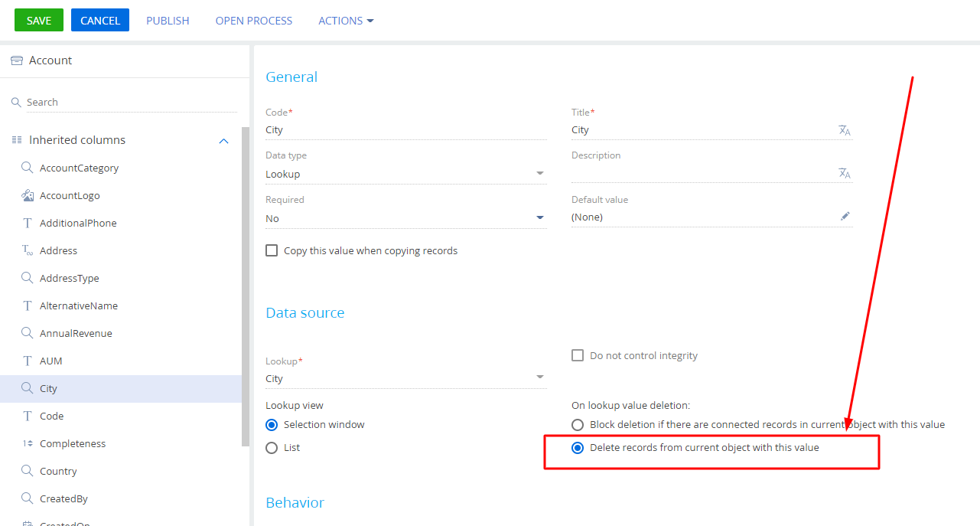Image resolution: width=980 pixels, height=526 pixels.
Task: Check the Do not control integrity box
Action: (578, 356)
